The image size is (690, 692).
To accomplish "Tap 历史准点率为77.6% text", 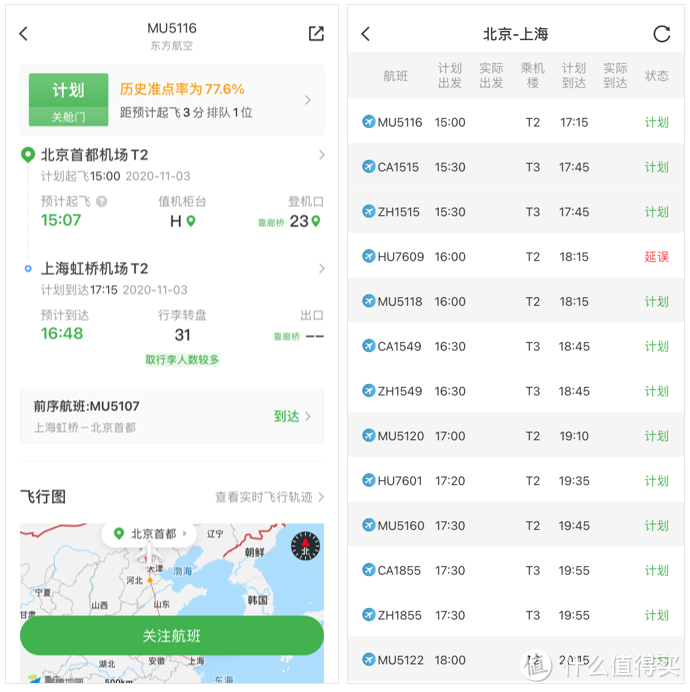I will tap(182, 89).
